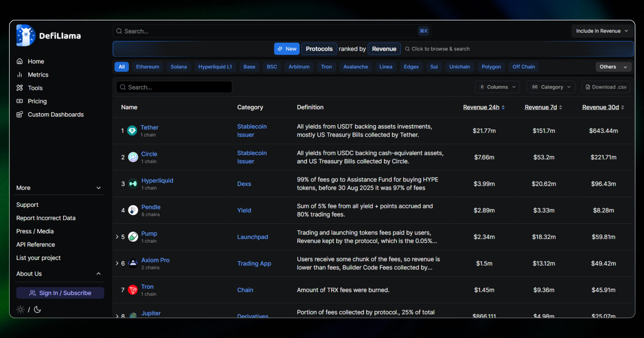644x338 pixels.
Task: Select the Ethereum chain tab
Action: tap(148, 67)
